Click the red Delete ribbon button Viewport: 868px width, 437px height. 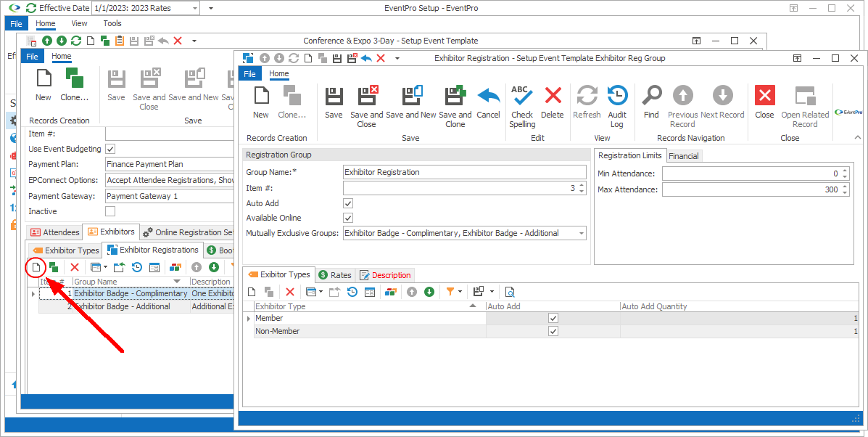[x=553, y=102]
